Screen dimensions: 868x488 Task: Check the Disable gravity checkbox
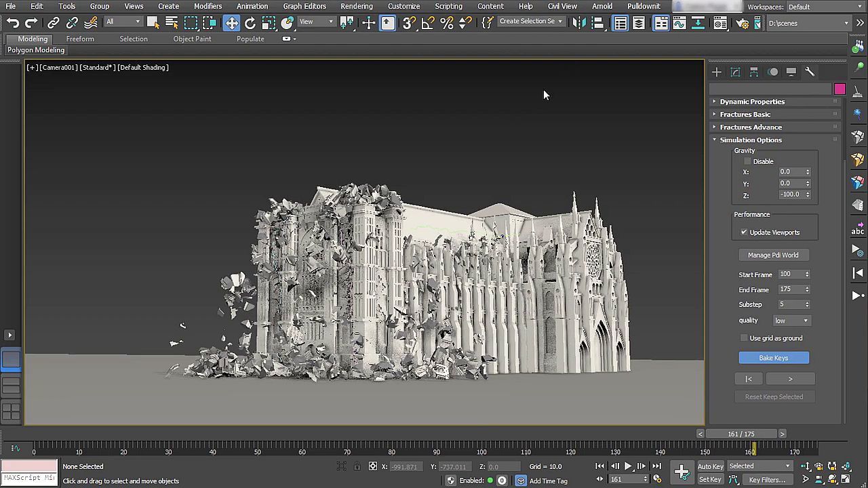[747, 161]
